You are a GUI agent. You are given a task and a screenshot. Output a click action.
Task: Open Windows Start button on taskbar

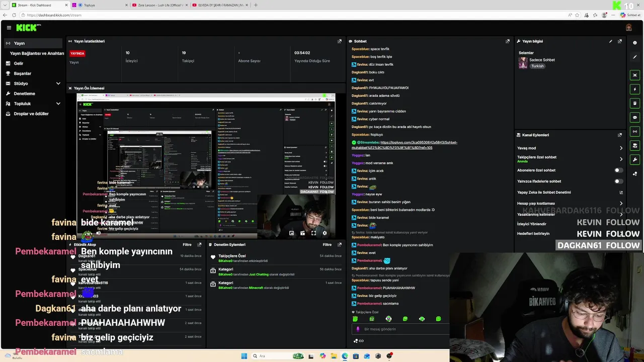pos(244,356)
